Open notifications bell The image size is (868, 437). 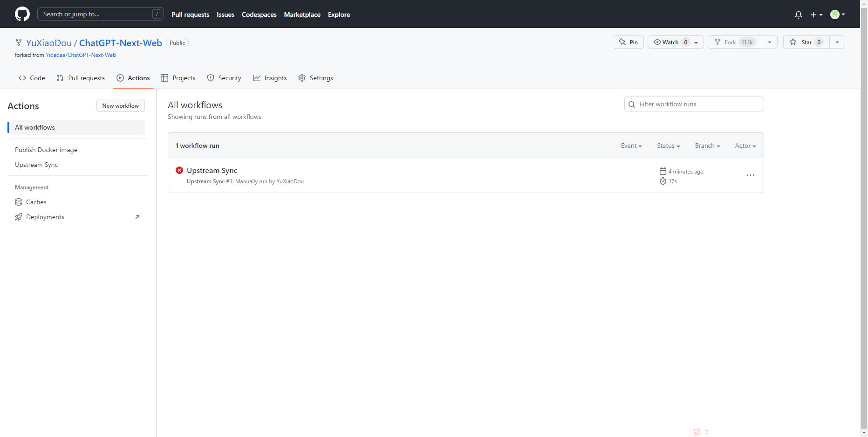[798, 14]
